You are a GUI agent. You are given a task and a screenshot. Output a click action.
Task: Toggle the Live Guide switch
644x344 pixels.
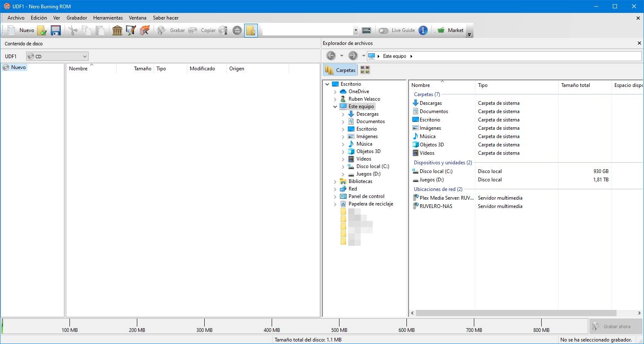click(x=384, y=30)
